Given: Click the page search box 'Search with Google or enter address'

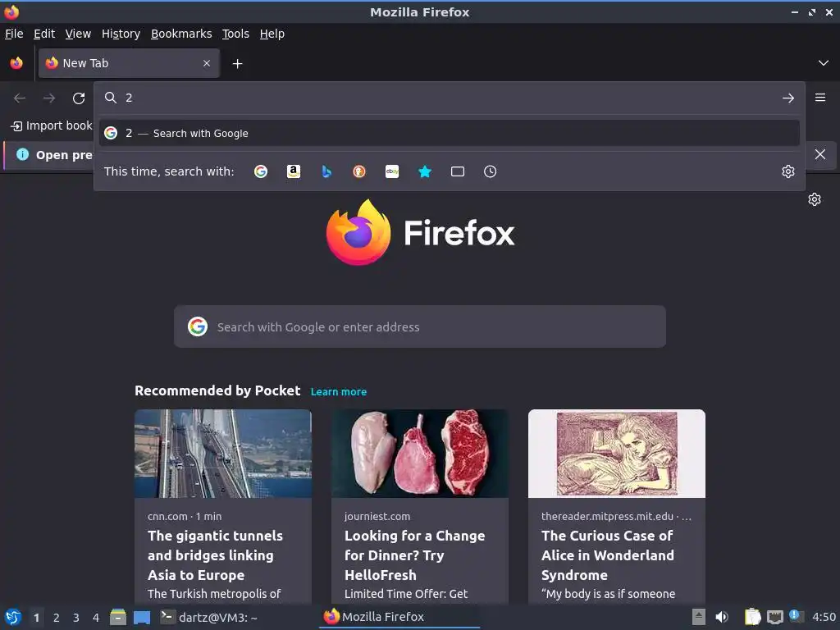Looking at the screenshot, I should [x=419, y=326].
